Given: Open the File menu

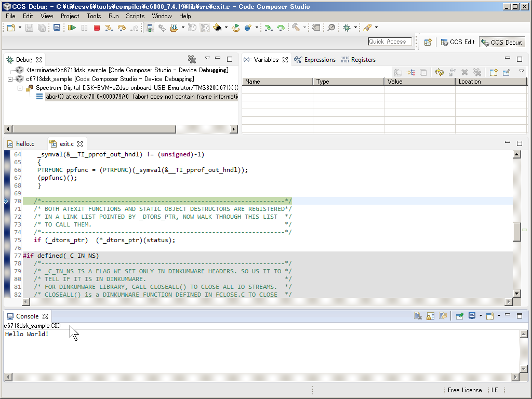Looking at the screenshot, I should click(x=10, y=16).
